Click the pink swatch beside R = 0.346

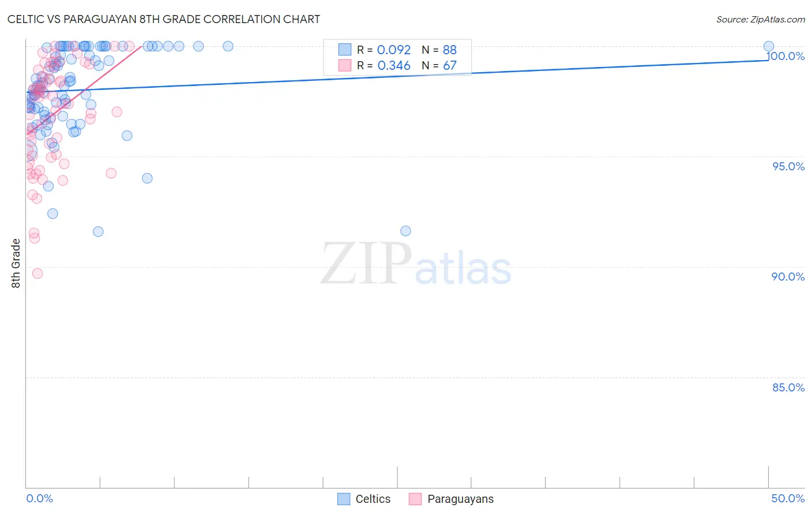click(345, 65)
